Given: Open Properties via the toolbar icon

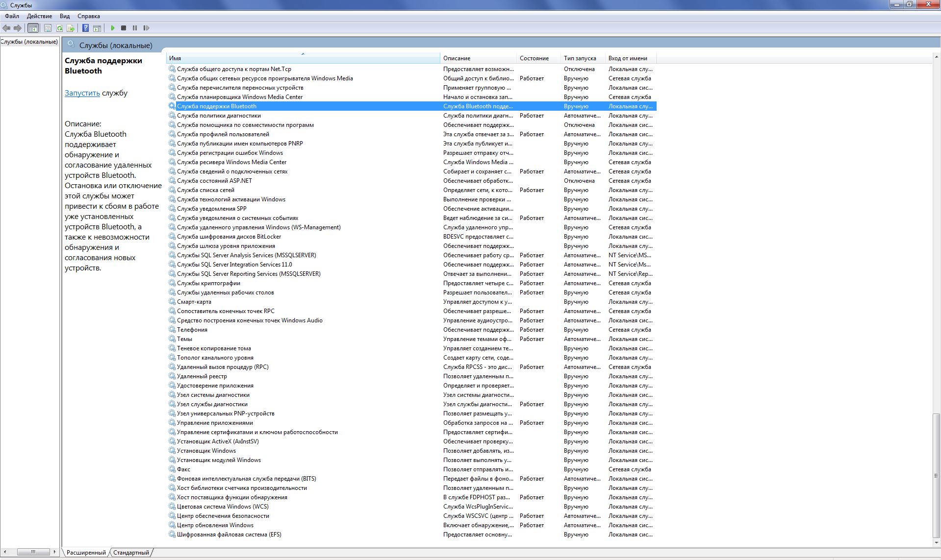Looking at the screenshot, I should [48, 28].
